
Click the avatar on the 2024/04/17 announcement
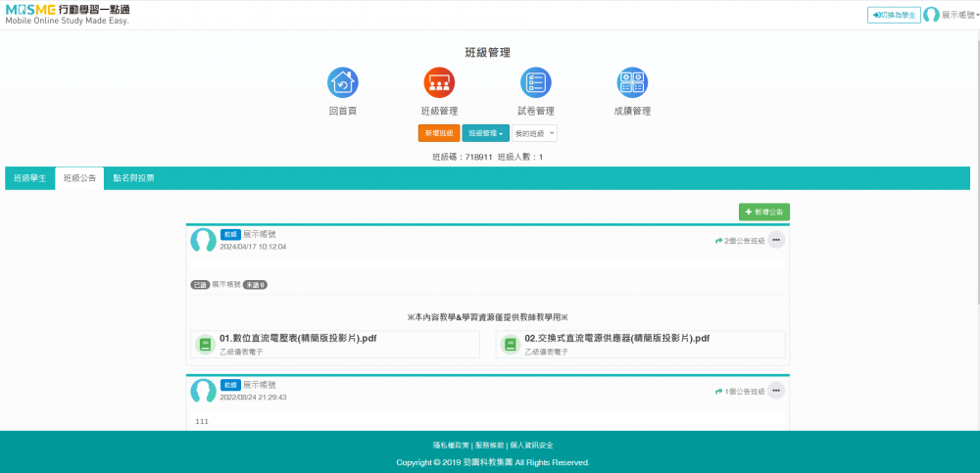click(x=203, y=241)
